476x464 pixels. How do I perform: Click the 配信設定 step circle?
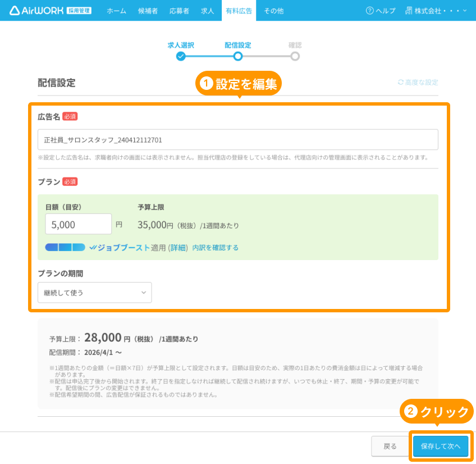[238, 56]
